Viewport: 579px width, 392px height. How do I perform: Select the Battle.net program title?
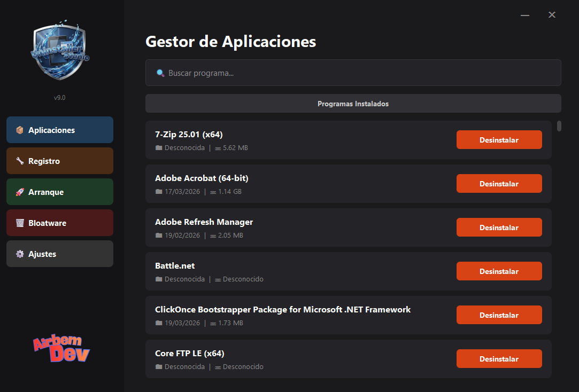coord(175,266)
